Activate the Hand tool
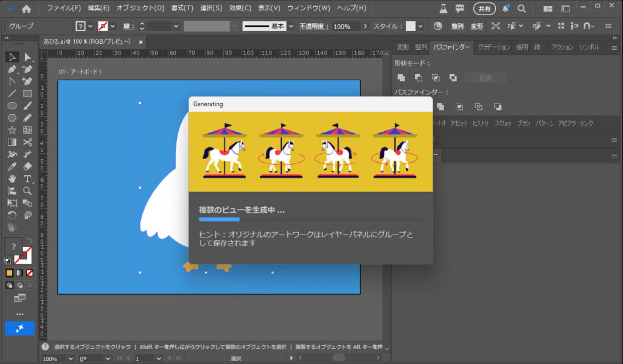The height and width of the screenshot is (364, 623). point(12,179)
